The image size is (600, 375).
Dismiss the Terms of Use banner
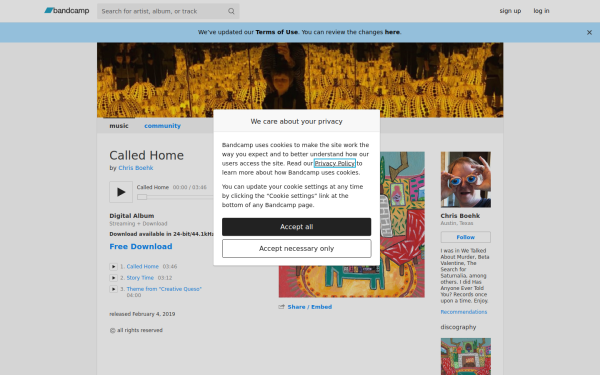click(589, 33)
